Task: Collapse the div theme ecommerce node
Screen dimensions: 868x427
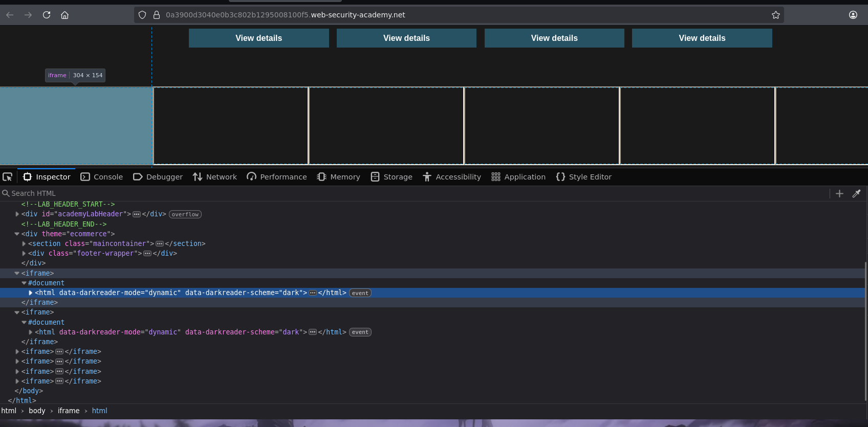Action: coord(17,234)
